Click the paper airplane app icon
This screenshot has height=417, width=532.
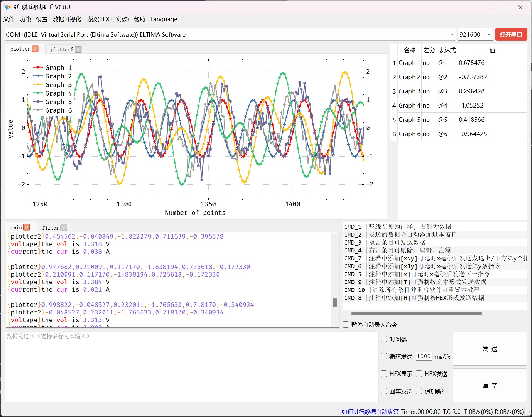(8, 7)
